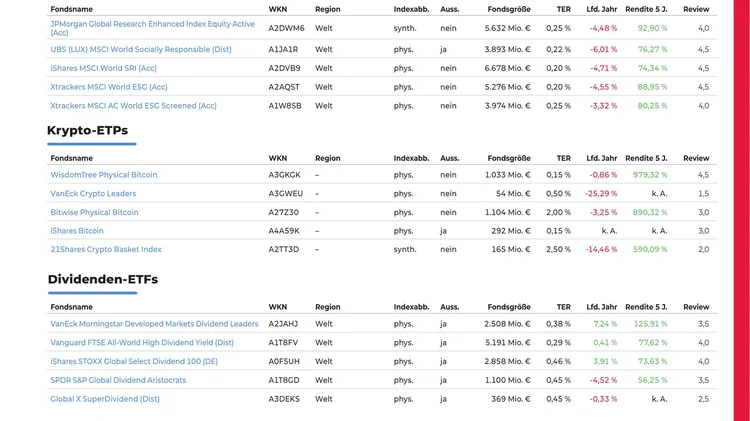Click the 92,90 % five-year return
The image size is (750, 421).
(x=652, y=28)
